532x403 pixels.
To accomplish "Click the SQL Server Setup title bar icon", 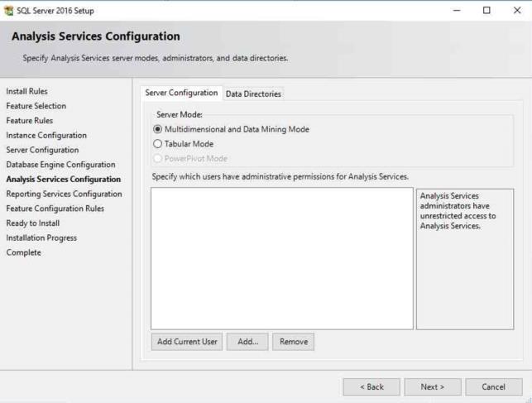I will [x=9, y=11].
